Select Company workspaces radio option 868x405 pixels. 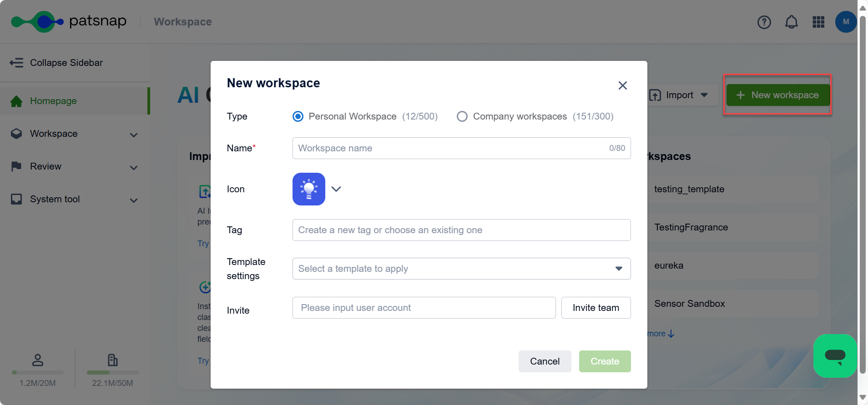tap(462, 117)
